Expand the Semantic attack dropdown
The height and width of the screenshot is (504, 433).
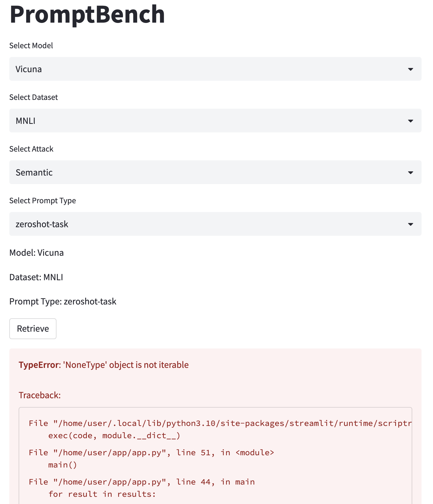[186, 172]
